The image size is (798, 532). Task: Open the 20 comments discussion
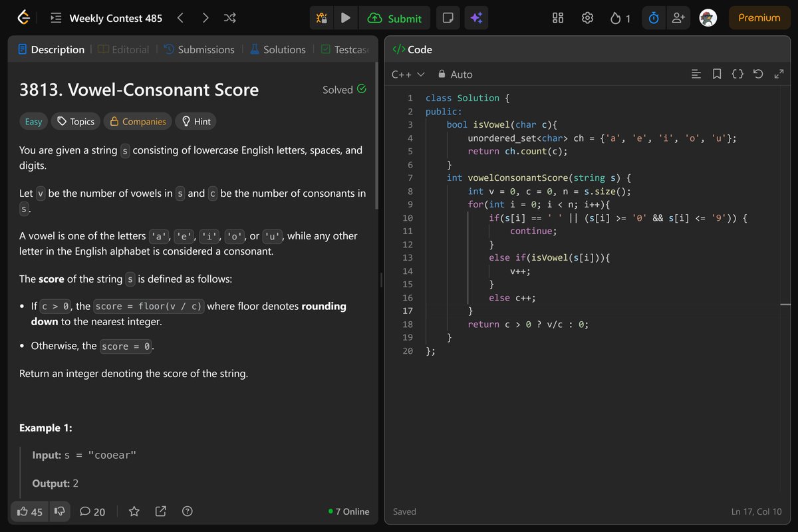click(x=92, y=511)
